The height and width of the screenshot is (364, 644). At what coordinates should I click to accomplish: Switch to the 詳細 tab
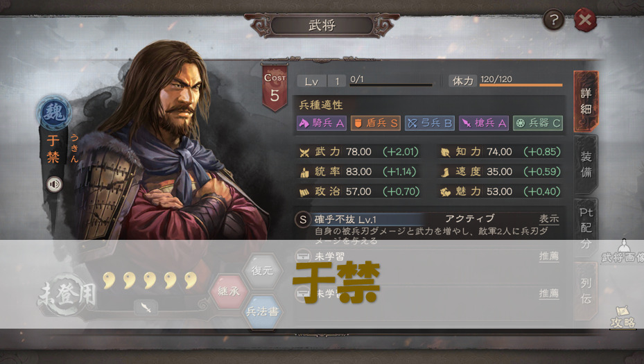tap(586, 101)
